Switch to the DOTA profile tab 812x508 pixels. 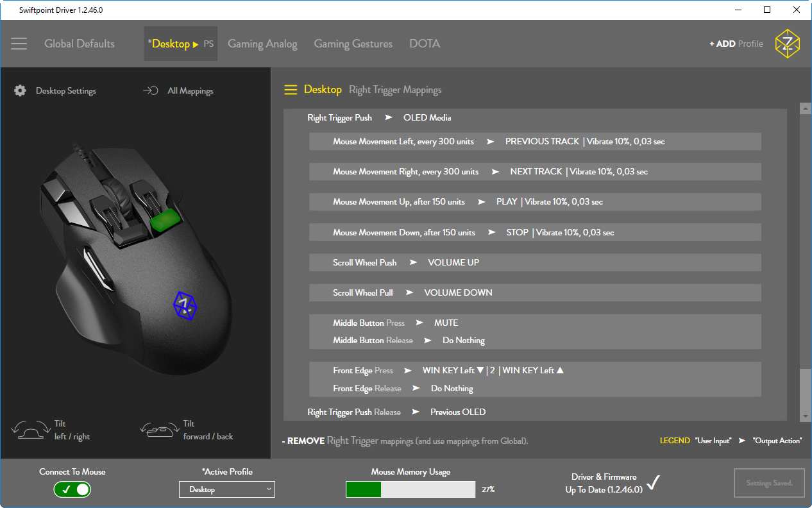point(425,44)
